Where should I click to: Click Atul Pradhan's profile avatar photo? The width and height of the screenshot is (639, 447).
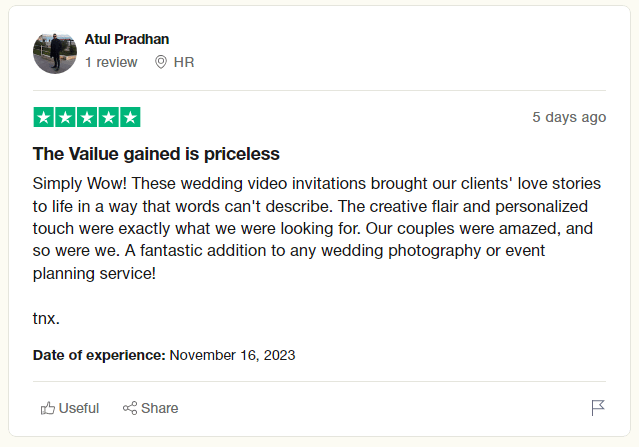55,51
